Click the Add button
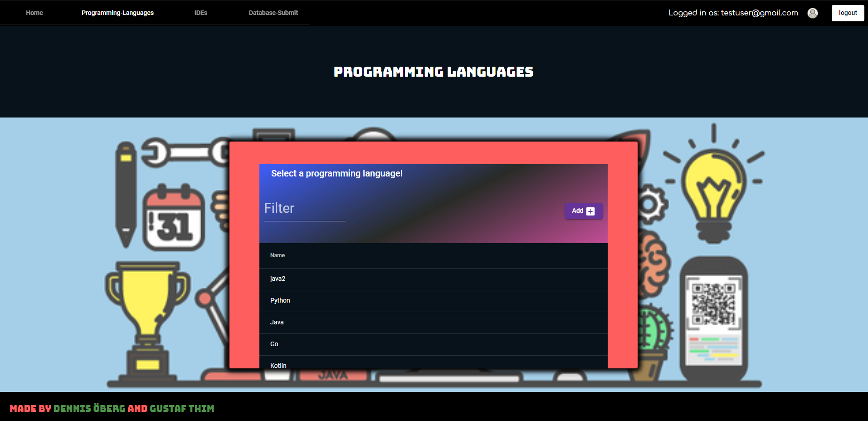Viewport: 868px width, 421px height. pyautogui.click(x=583, y=210)
